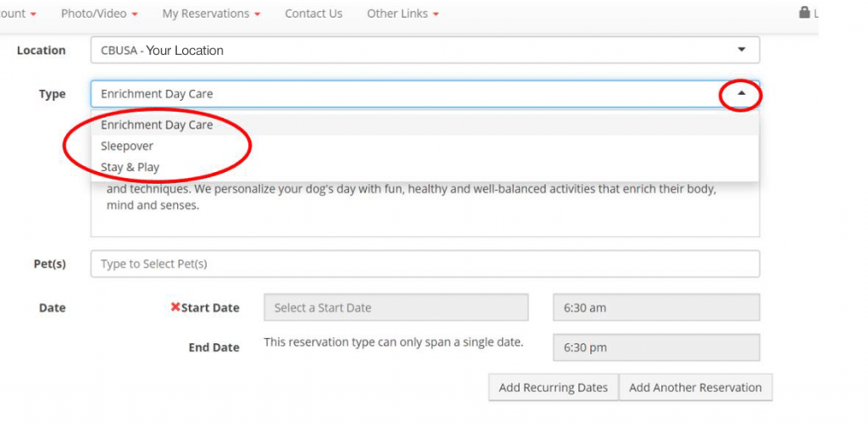This screenshot has width=868, height=427.
Task: Click the CBUSA - Your Location field
Action: tap(426, 50)
